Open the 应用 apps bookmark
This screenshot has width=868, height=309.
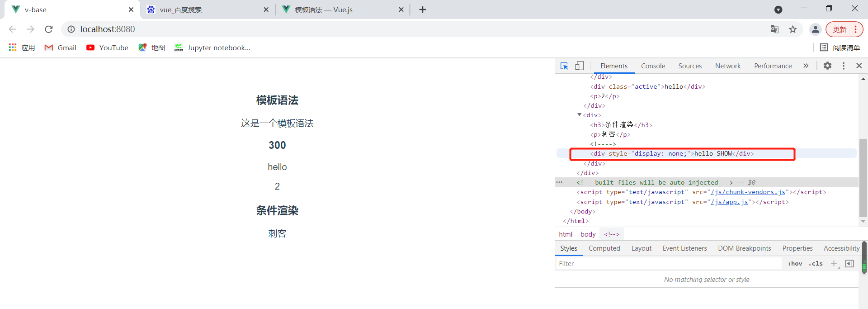pyautogui.click(x=22, y=48)
